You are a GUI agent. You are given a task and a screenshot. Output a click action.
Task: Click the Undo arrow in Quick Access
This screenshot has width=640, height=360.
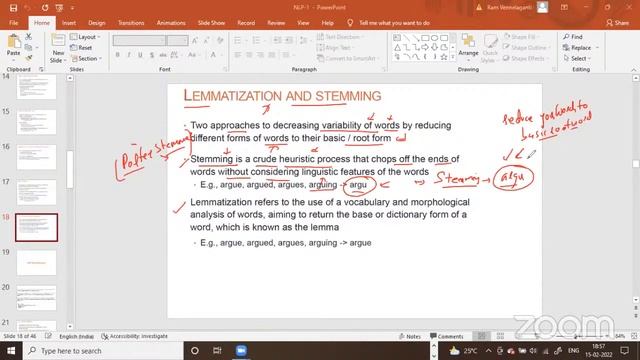pyautogui.click(x=28, y=8)
